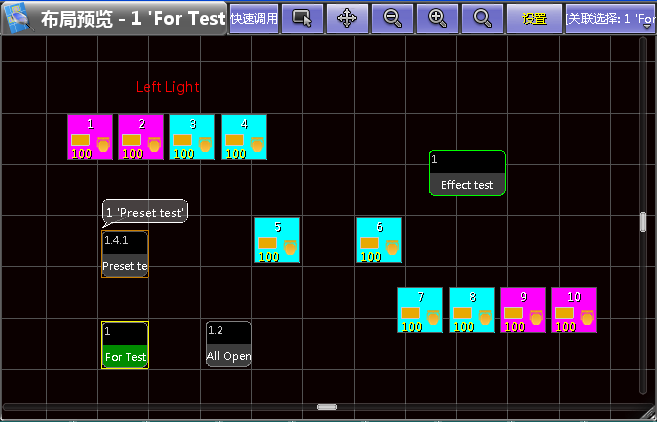Select magenta fixture tile 1
The width and height of the screenshot is (657, 422).
click(90, 137)
